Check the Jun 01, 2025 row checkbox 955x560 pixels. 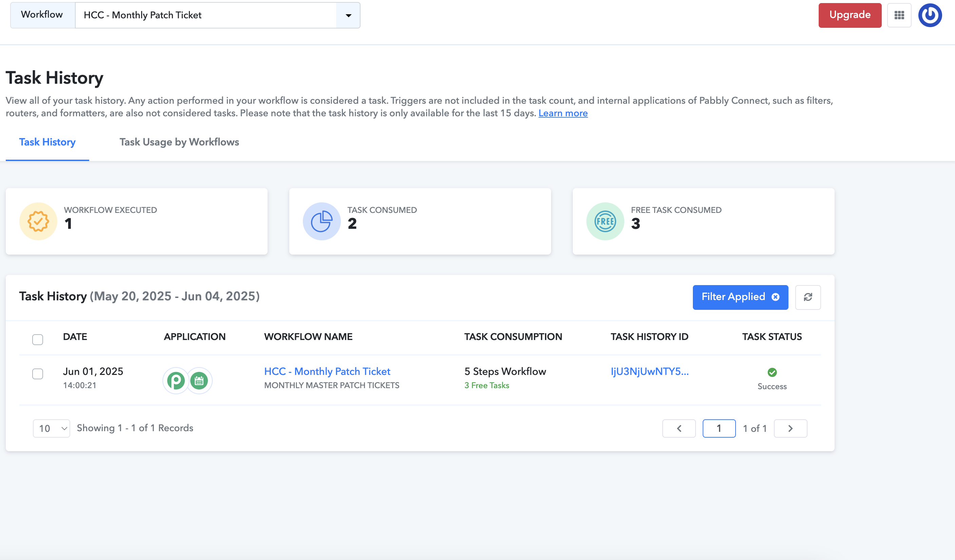click(x=38, y=374)
